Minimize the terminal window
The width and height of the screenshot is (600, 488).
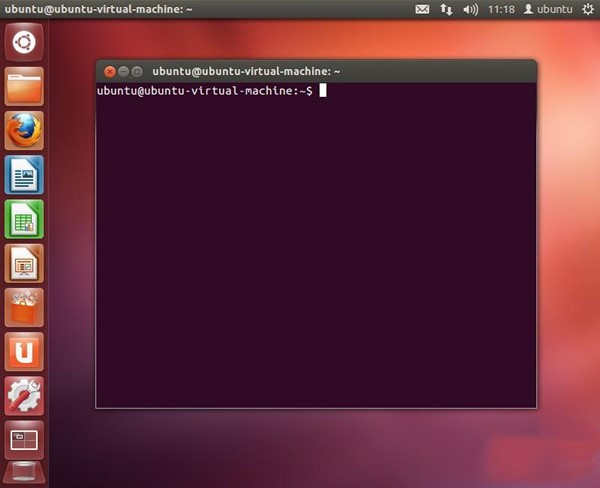coord(123,72)
